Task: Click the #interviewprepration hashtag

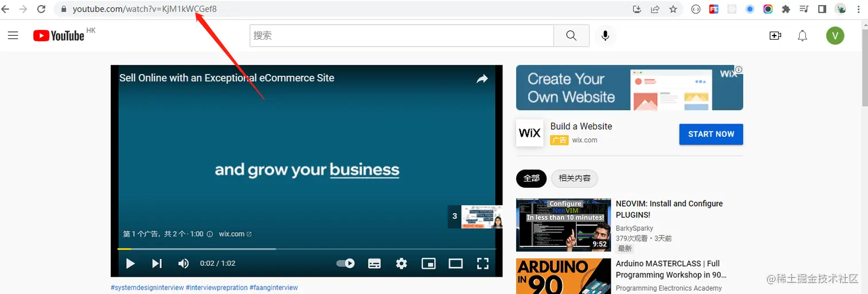Action: (x=216, y=288)
